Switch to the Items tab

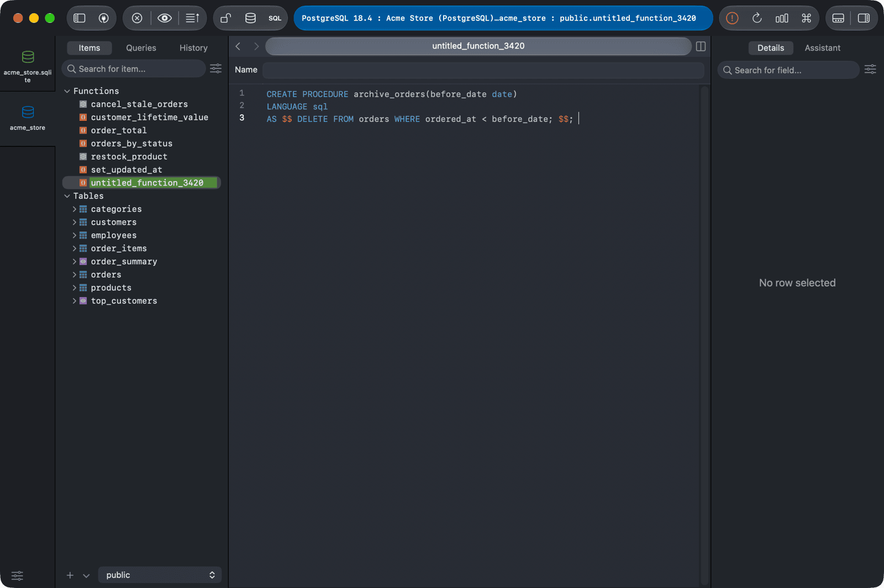90,48
